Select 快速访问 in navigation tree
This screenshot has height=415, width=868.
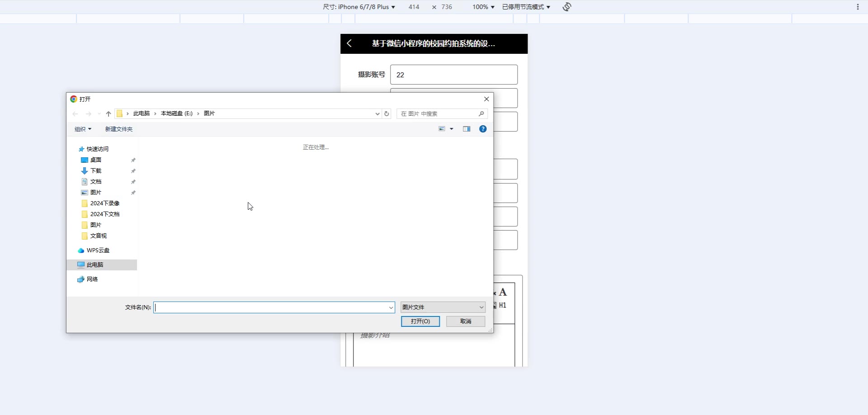click(97, 149)
